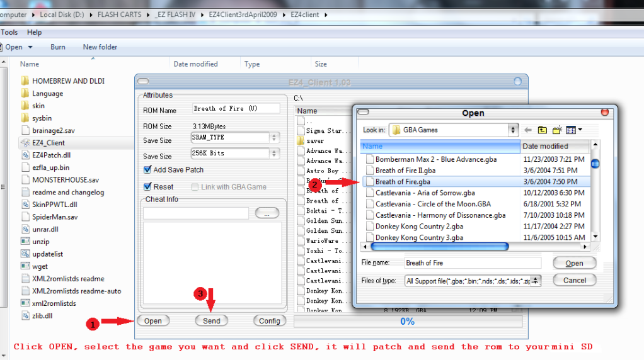Toggle Add Save Patch checkbox

(x=147, y=169)
